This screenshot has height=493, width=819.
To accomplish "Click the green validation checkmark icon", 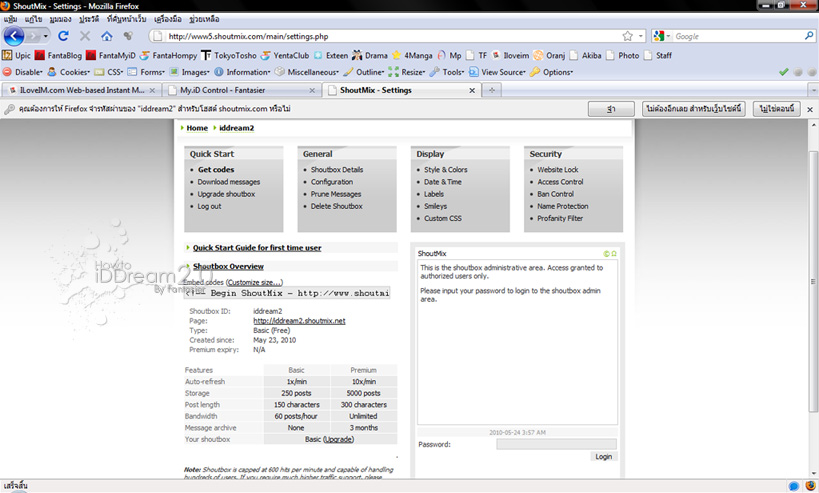I will (x=783, y=72).
